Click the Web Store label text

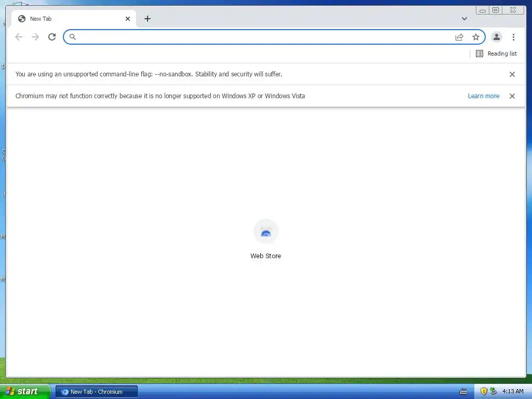pos(265,256)
